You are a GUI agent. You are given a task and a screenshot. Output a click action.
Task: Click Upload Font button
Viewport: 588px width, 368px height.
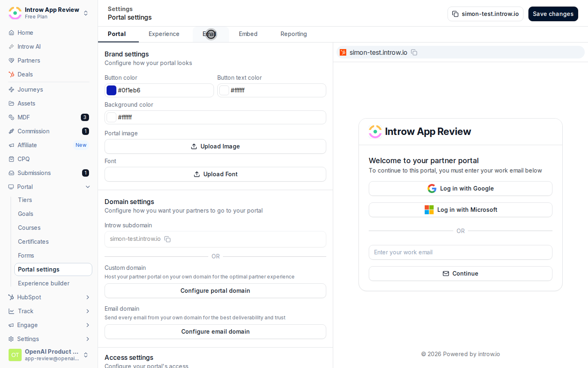215,174
